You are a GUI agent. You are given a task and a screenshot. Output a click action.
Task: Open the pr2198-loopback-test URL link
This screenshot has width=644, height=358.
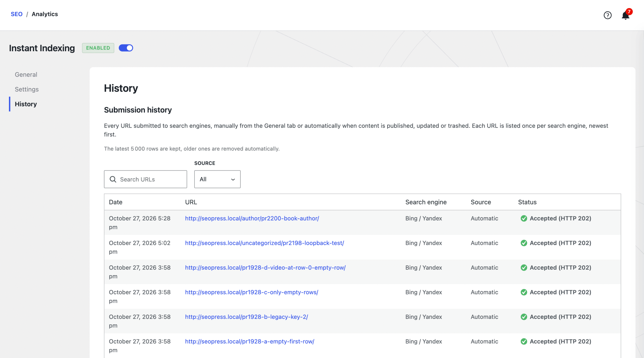click(264, 243)
